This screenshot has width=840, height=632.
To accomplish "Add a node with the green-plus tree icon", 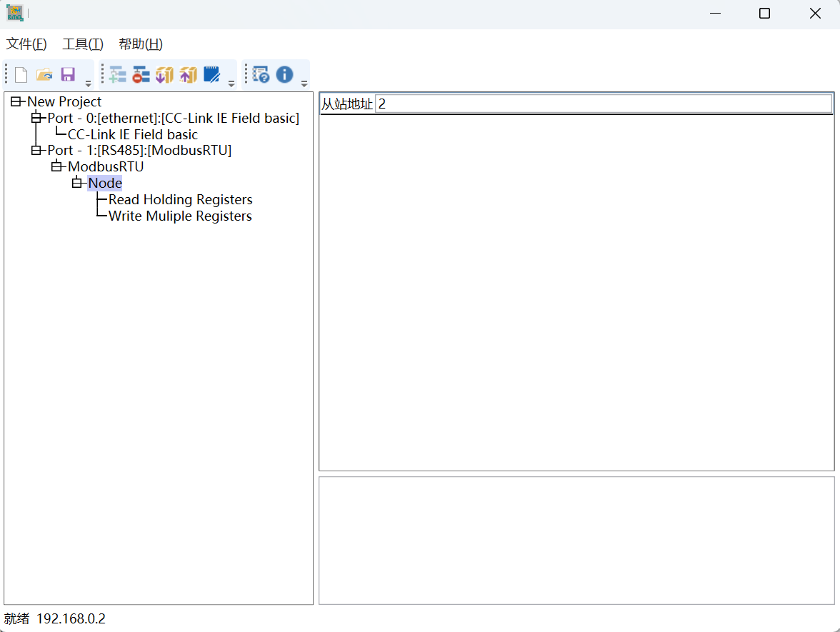I will tap(117, 74).
